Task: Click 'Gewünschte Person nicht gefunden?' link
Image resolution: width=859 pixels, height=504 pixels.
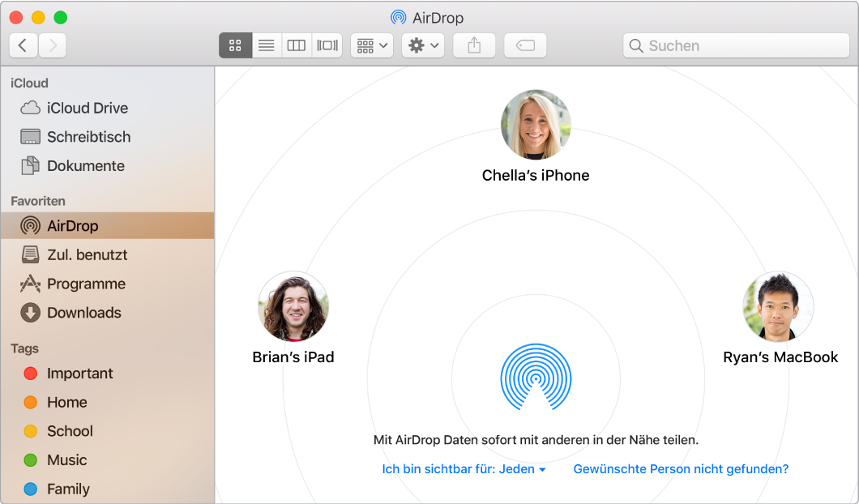Action: 681,468
